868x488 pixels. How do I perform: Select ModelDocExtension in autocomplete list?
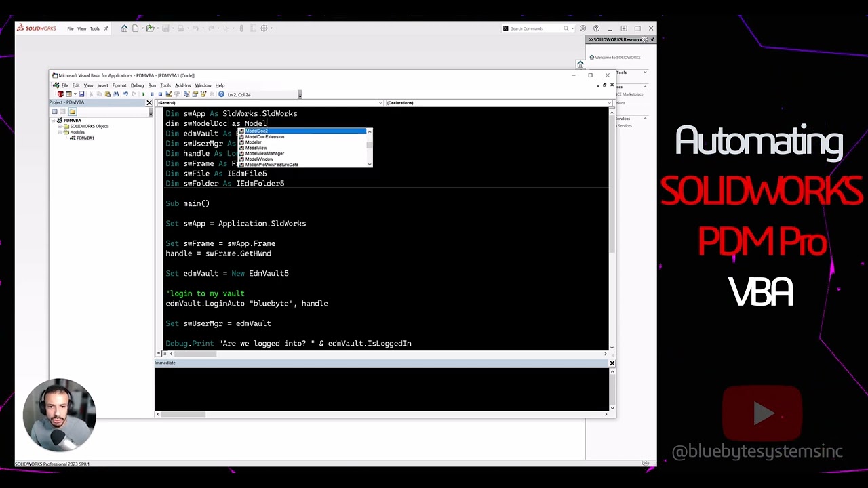tap(301, 136)
